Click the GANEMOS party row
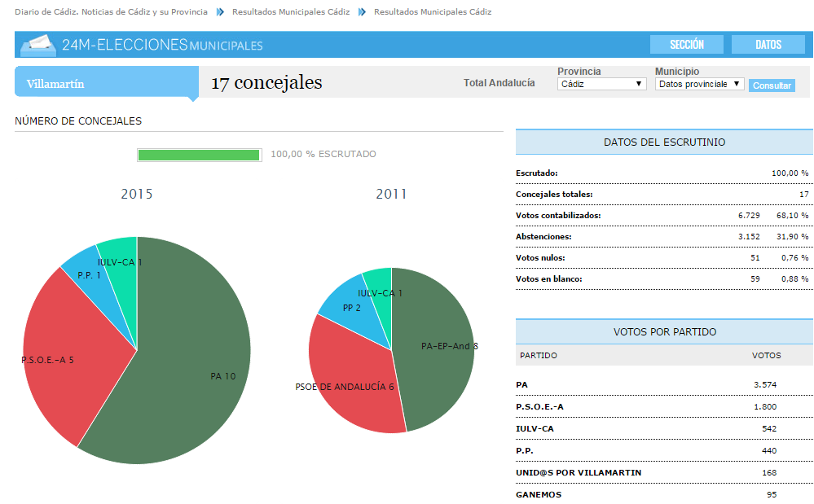Image resolution: width=814 pixels, height=504 pixels. click(664, 495)
